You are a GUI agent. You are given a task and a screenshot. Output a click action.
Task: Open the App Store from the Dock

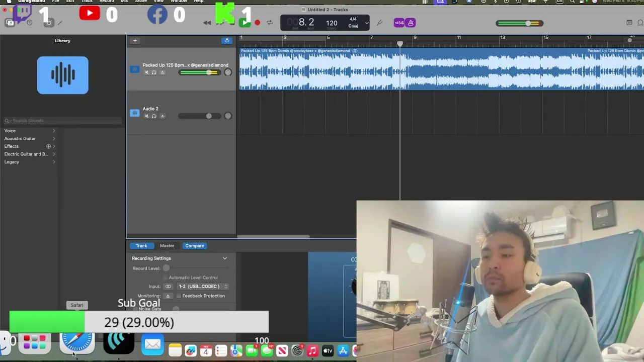coord(343,351)
